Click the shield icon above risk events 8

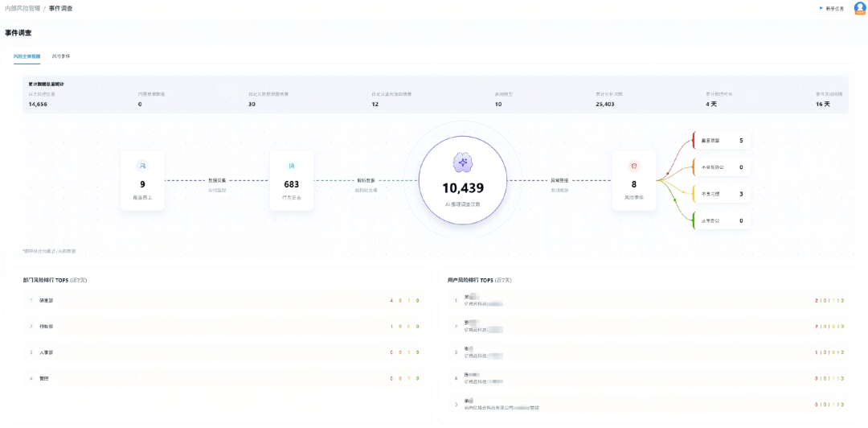coord(634,165)
